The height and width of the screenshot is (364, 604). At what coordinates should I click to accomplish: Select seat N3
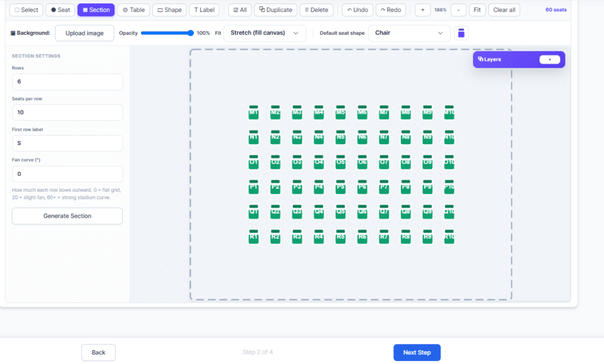pos(297,137)
